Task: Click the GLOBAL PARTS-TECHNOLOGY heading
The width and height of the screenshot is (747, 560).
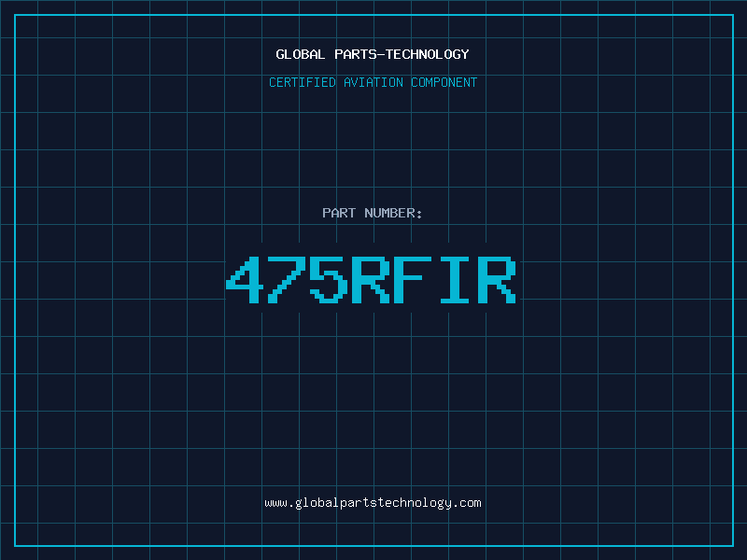Action: 373,54
